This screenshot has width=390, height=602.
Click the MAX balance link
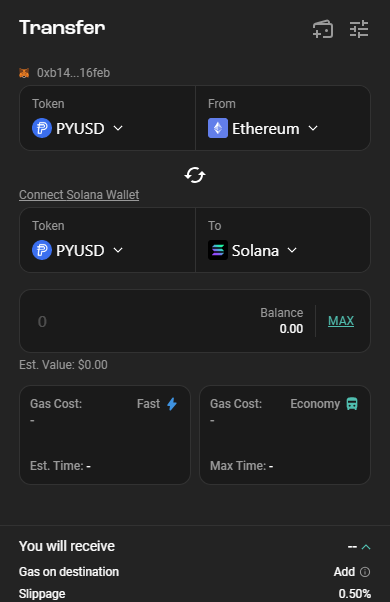click(341, 321)
